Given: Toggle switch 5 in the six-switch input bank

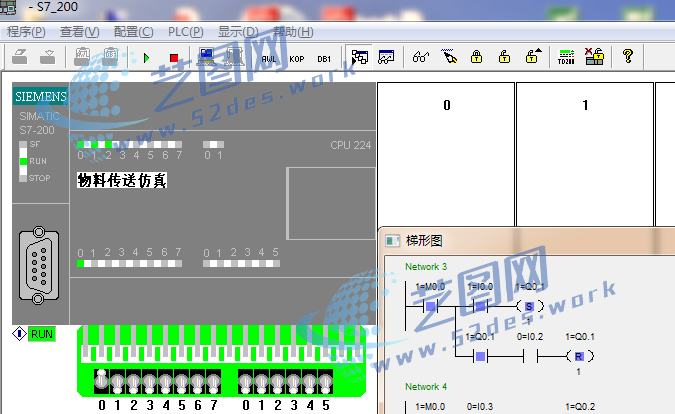Looking at the screenshot, I should (x=325, y=381).
